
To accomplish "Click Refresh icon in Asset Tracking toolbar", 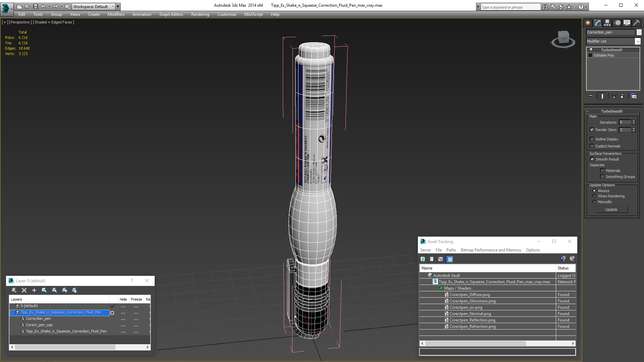I will (423, 259).
